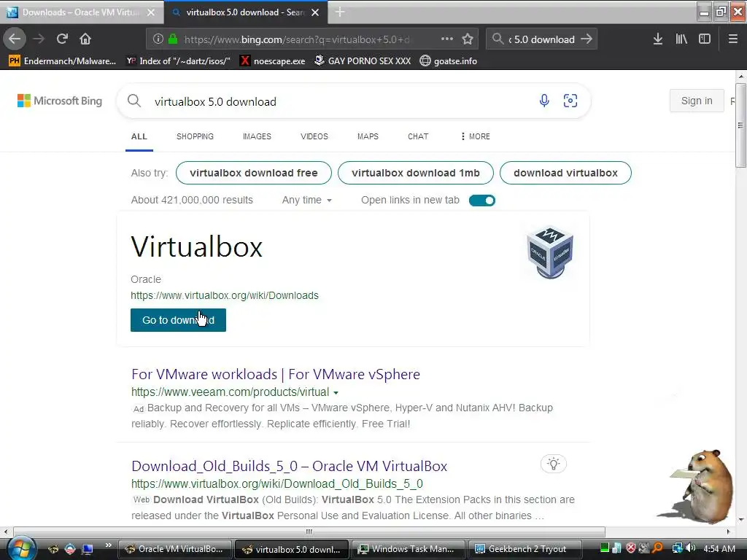Open the Endermanch/Malware bookmark
The width and height of the screenshot is (747, 560).
click(63, 61)
